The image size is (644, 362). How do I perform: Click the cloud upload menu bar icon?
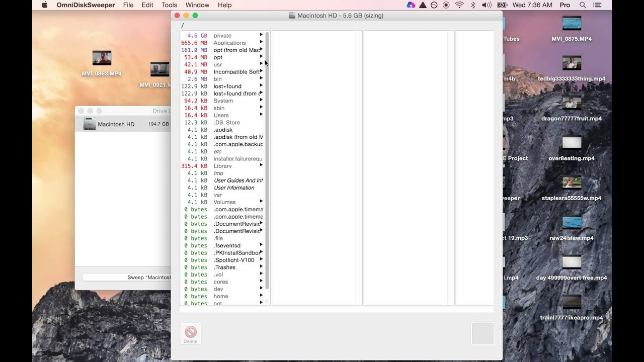pyautogui.click(x=411, y=5)
